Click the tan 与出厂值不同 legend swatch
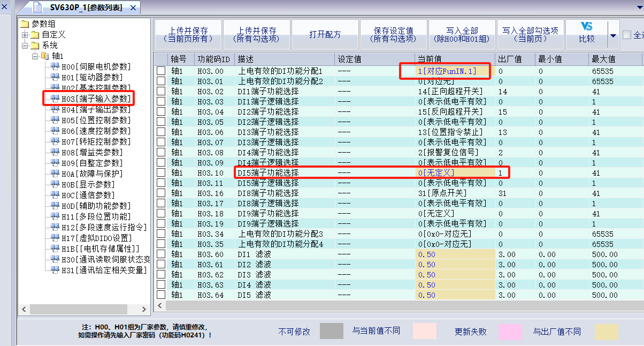 coord(606,332)
